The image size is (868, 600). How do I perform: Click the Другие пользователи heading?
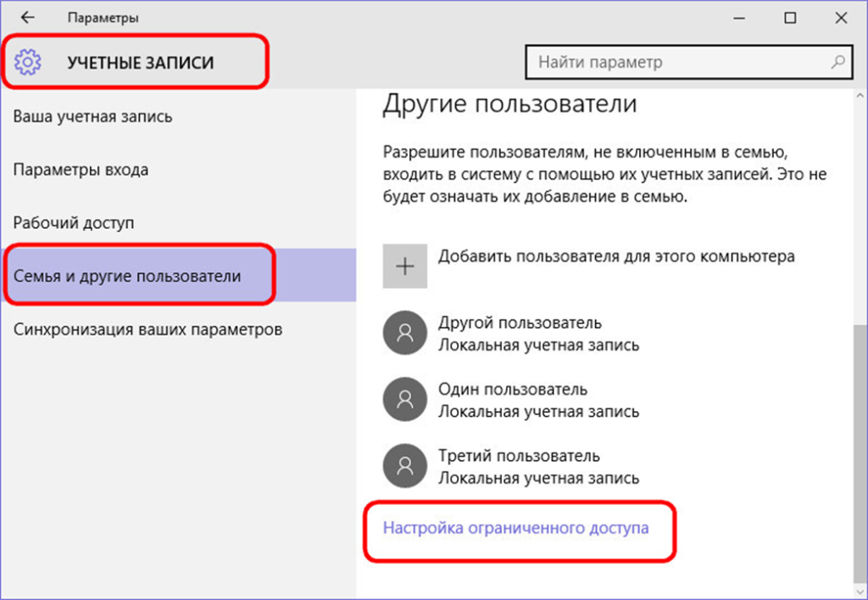[x=509, y=103]
